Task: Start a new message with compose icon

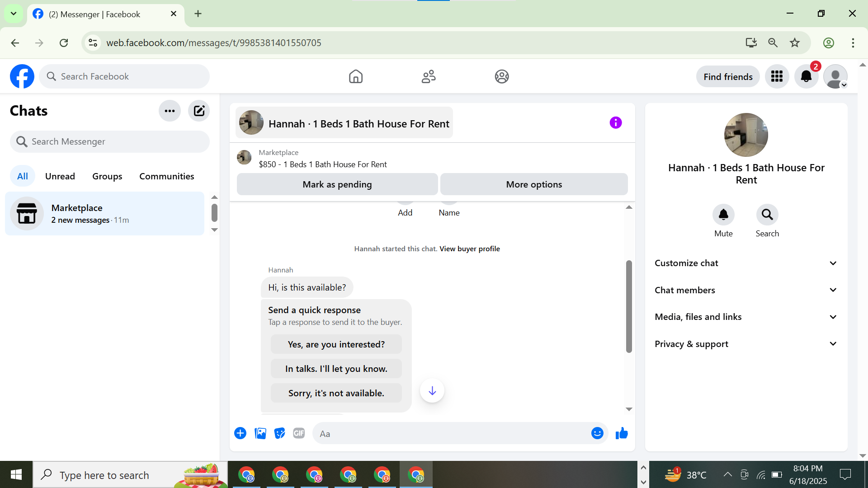Action: [x=199, y=111]
